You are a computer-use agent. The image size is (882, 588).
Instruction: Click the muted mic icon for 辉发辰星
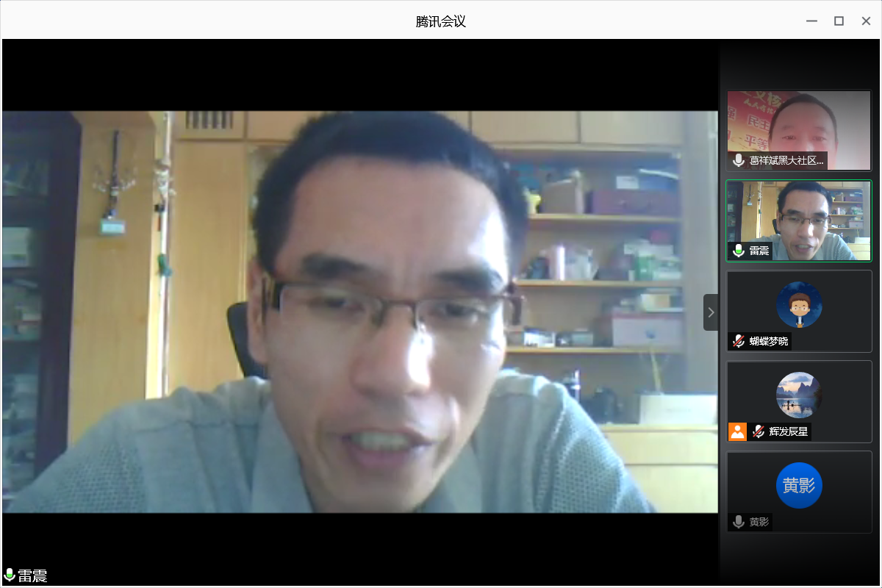[x=758, y=431]
